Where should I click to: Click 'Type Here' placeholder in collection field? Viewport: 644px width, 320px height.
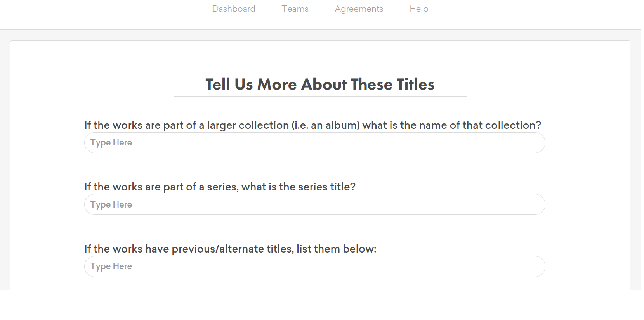tap(111, 143)
